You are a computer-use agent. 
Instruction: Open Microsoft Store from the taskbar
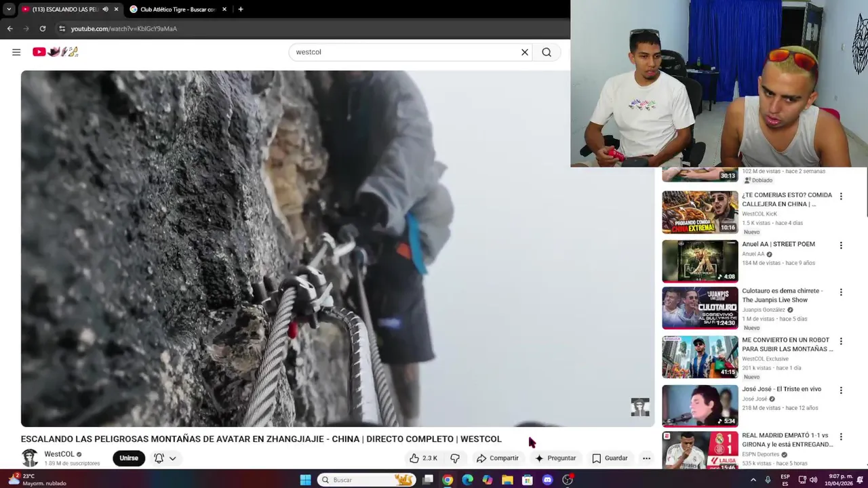click(527, 480)
